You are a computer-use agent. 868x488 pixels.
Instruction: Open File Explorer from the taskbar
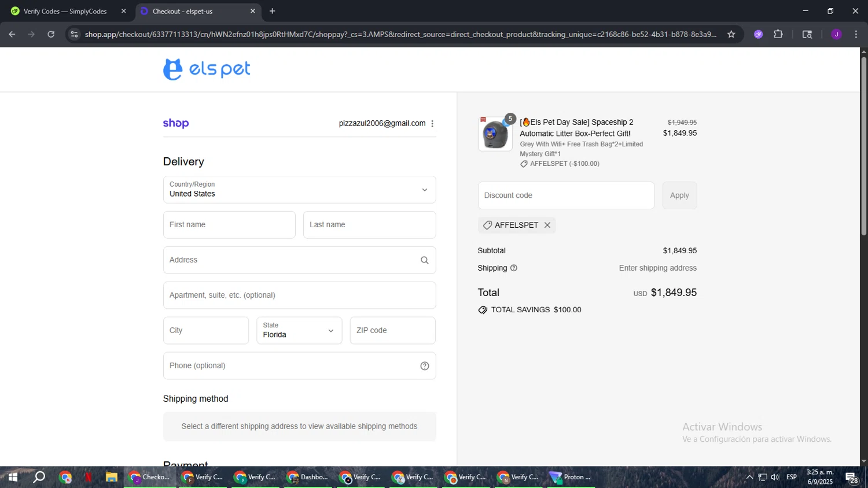(112, 477)
